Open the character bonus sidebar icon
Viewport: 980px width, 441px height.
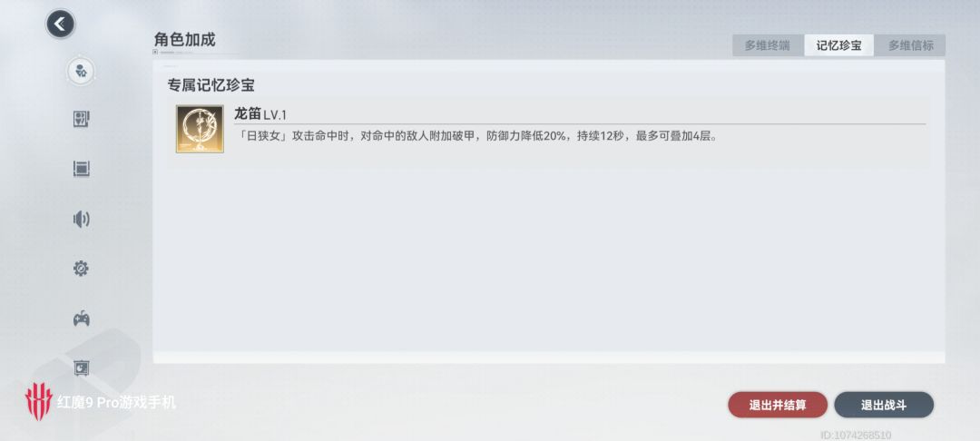coord(82,71)
